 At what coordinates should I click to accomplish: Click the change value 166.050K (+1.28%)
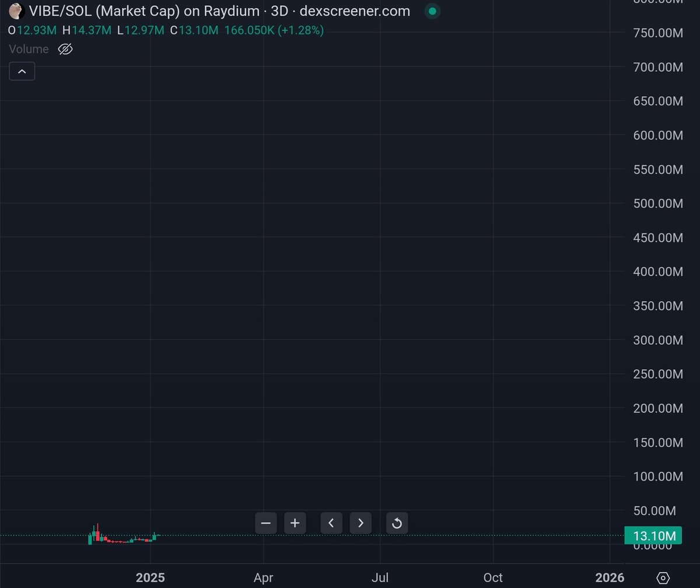pyautogui.click(x=274, y=30)
